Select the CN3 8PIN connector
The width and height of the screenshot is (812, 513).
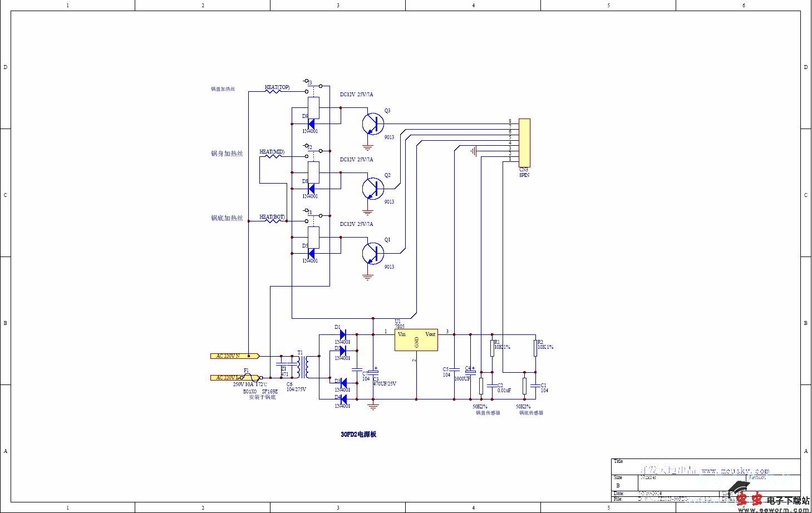pyautogui.click(x=524, y=142)
